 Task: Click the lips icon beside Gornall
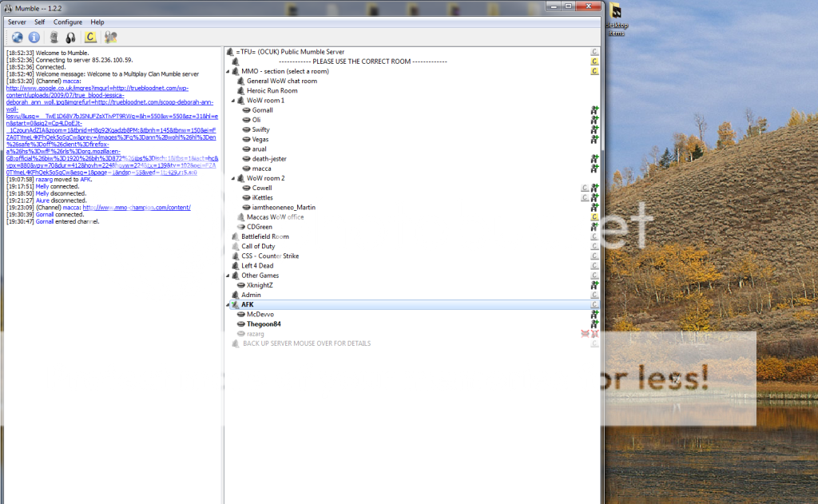[246, 110]
